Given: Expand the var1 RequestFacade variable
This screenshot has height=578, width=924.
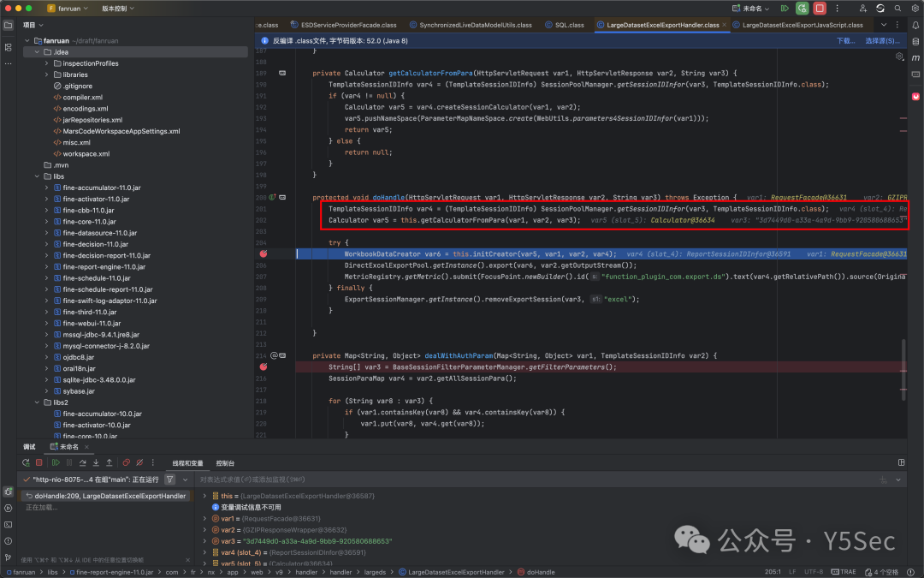Looking at the screenshot, I should [204, 518].
